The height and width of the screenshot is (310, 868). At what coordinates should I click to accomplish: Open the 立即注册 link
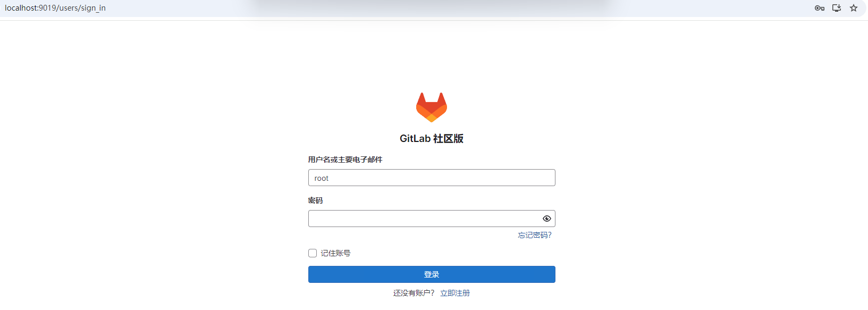455,293
